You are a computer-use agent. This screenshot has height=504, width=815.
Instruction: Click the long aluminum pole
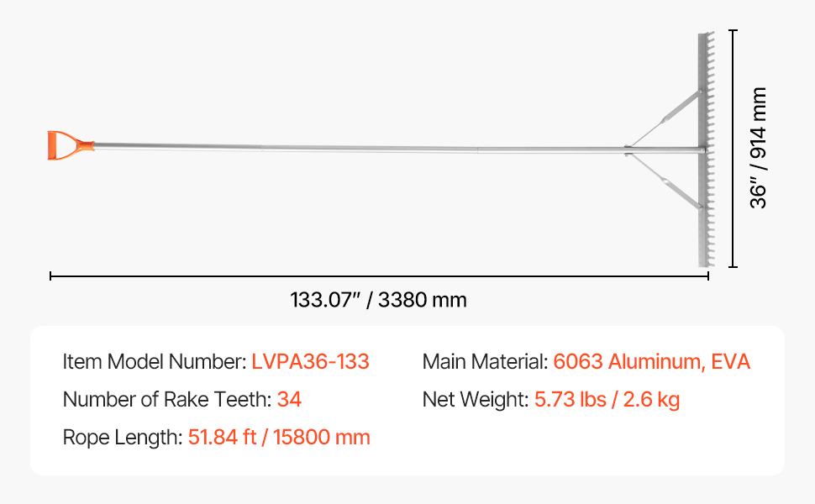[353, 148]
